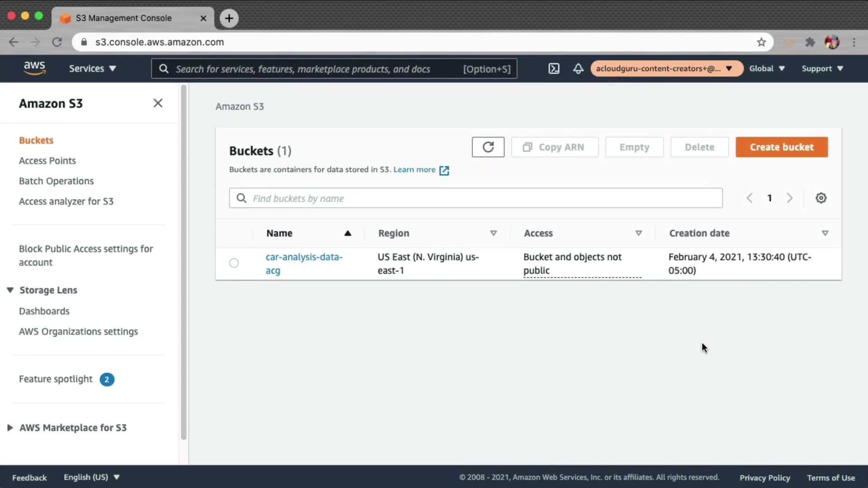
Task: Open table preferences gear icon
Action: (821, 198)
